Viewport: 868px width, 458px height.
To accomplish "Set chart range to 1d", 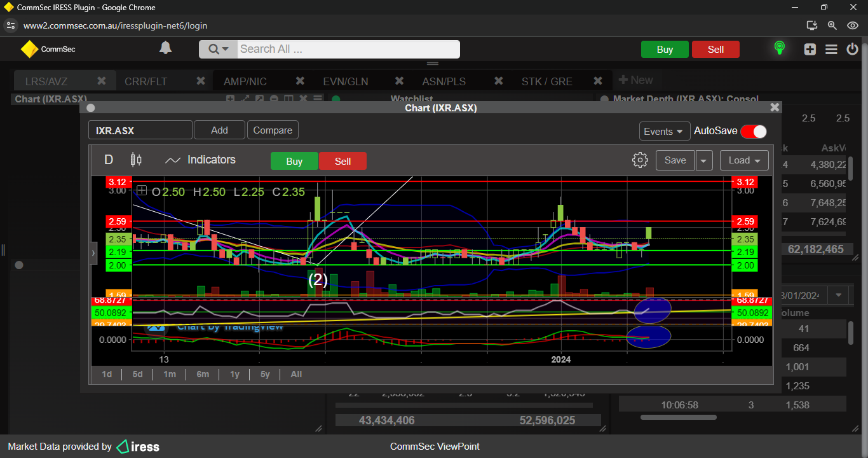I will [x=107, y=374].
